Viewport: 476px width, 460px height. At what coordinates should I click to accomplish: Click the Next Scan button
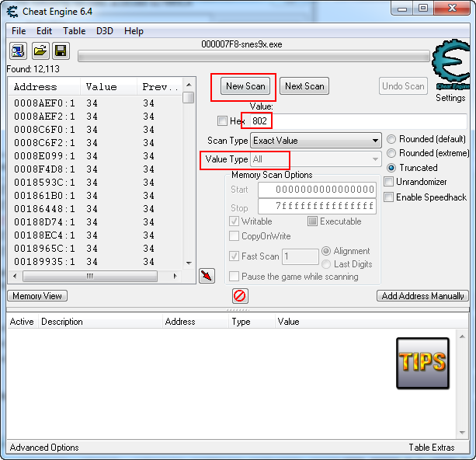pyautogui.click(x=304, y=86)
